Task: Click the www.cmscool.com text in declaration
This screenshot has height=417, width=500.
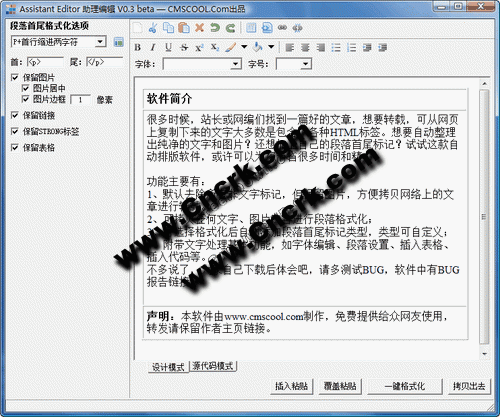Action: [264, 316]
